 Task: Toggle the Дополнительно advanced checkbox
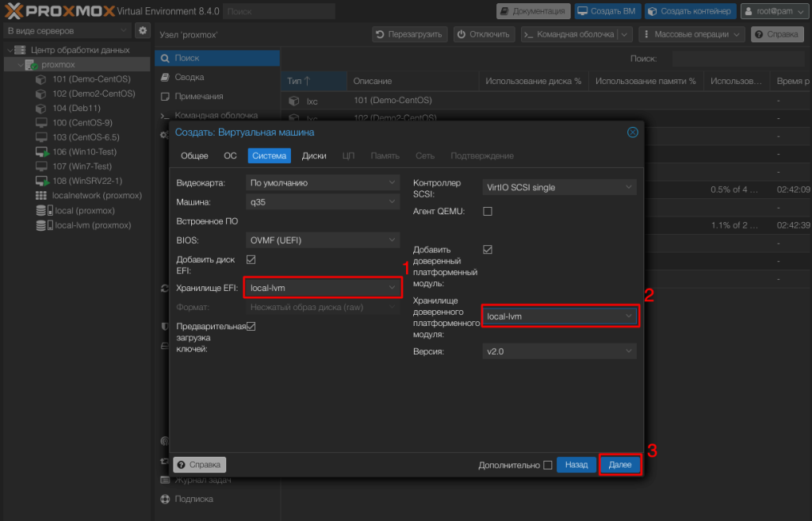tap(547, 465)
